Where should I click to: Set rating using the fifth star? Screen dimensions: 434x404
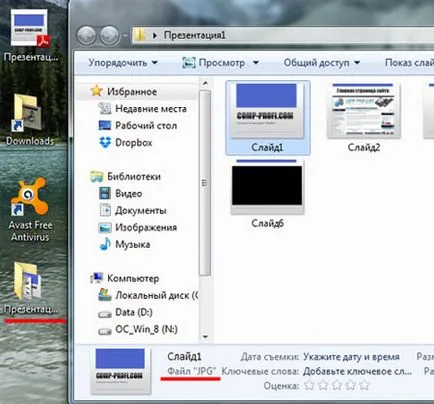click(365, 385)
